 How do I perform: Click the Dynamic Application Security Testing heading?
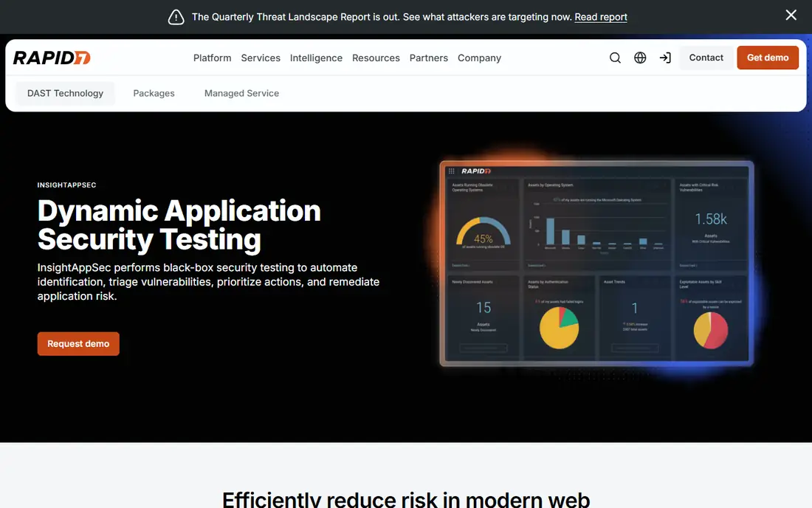coord(179,224)
